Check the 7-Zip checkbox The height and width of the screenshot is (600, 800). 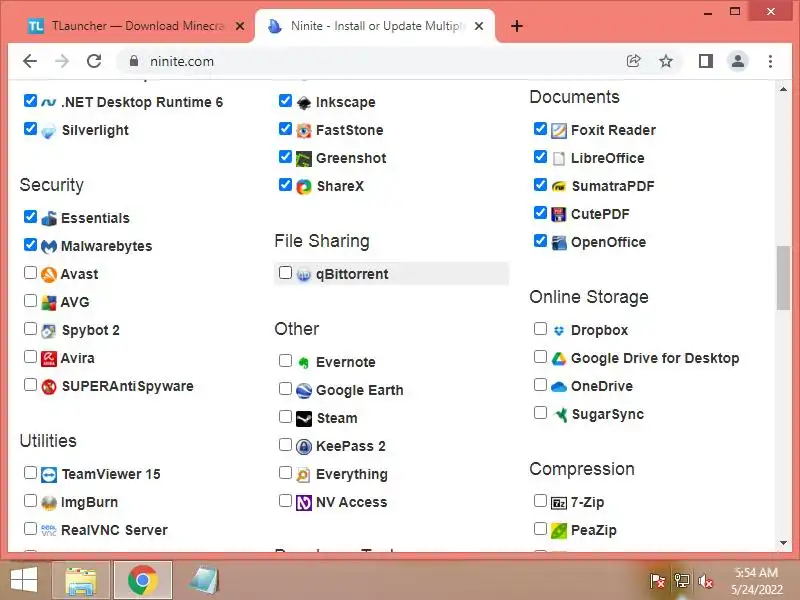540,501
